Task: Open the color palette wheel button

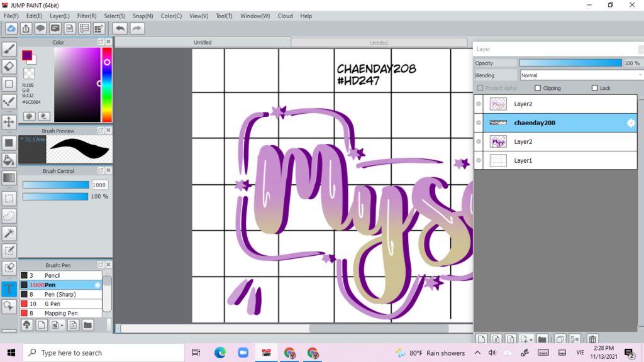Action: (x=29, y=116)
